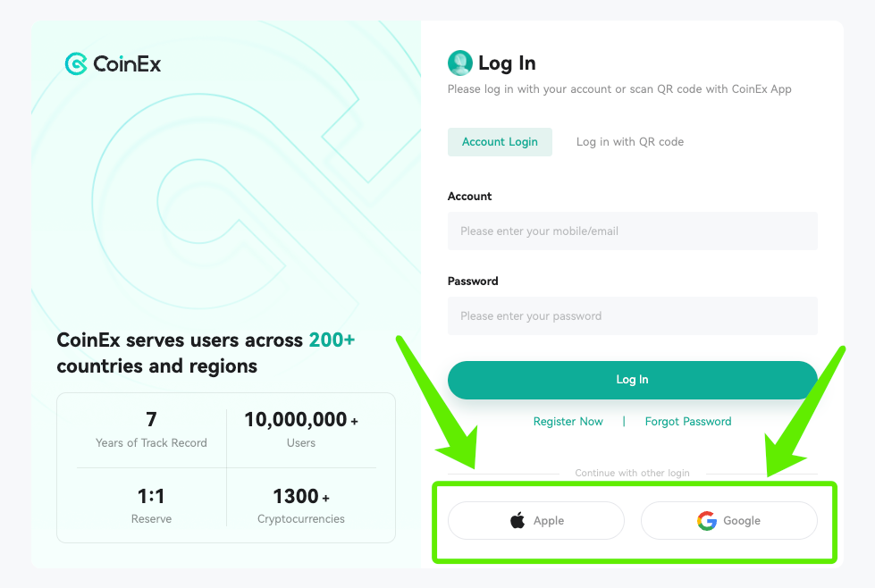Click the circular profile icon in the login header
Screen dimensions: 875x588
click(x=459, y=63)
